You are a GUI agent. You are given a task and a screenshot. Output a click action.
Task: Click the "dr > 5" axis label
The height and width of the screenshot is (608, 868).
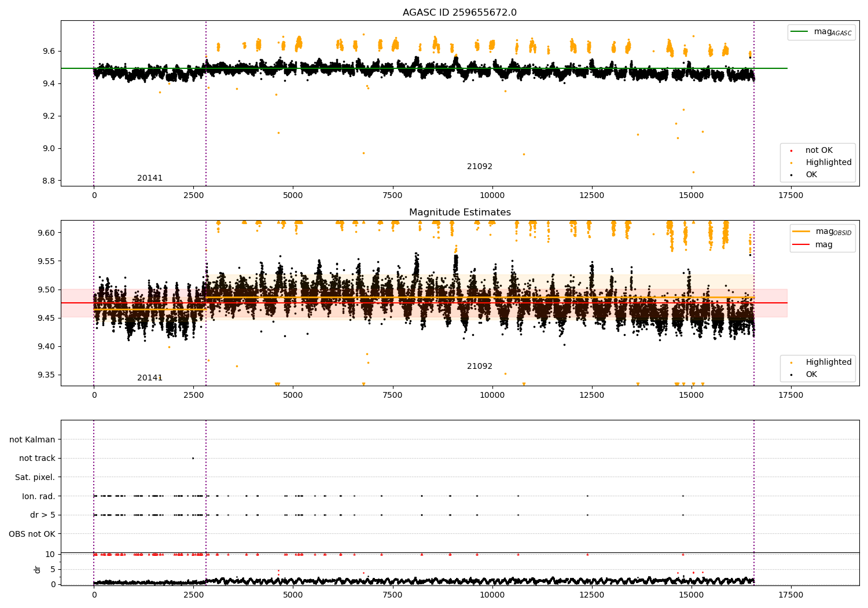[42, 515]
